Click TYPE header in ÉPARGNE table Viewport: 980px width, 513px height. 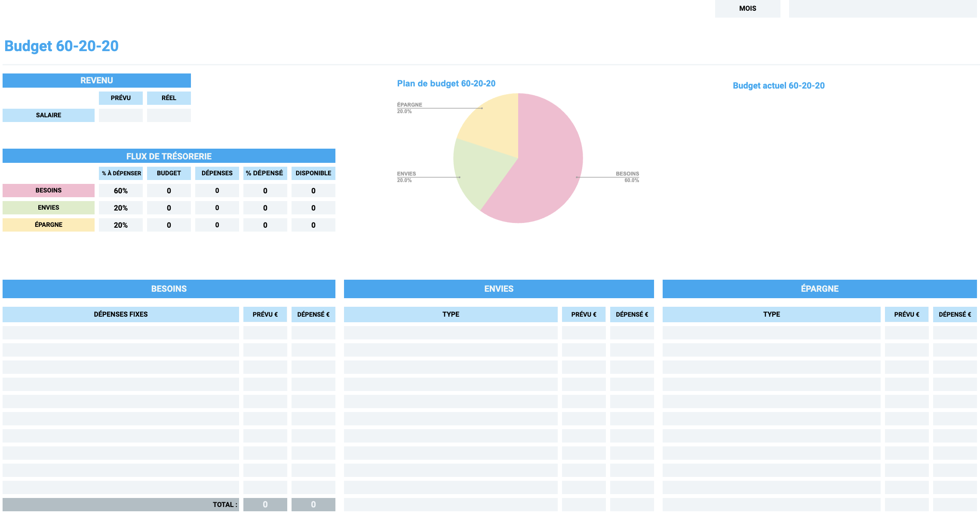771,315
